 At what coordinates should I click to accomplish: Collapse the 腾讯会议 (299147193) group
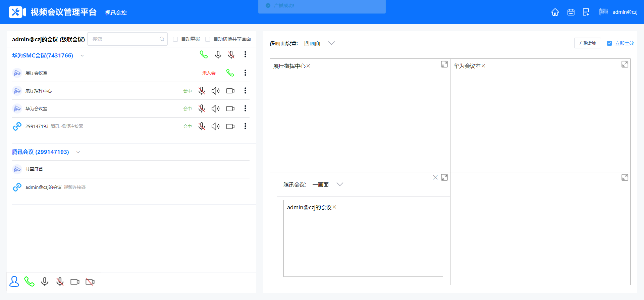click(78, 152)
